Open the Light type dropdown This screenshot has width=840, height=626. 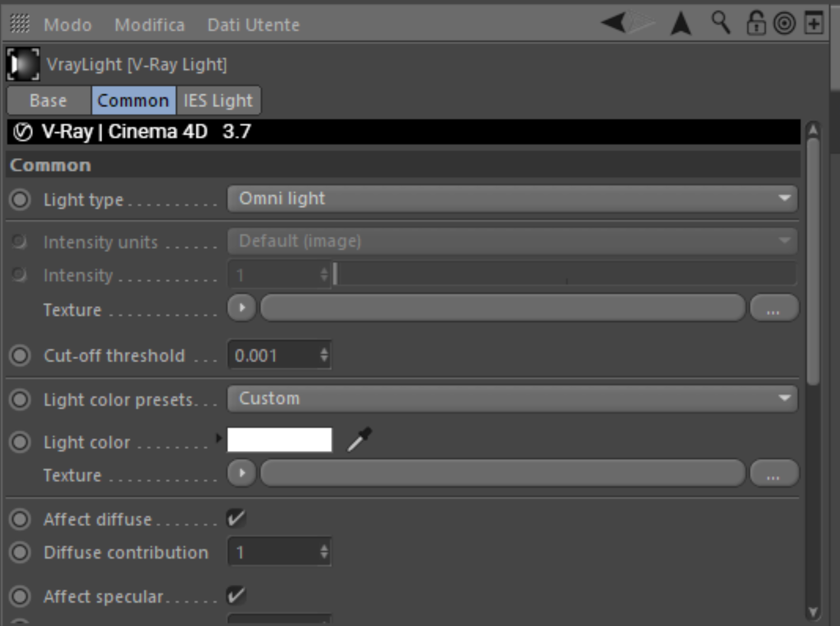[513, 198]
